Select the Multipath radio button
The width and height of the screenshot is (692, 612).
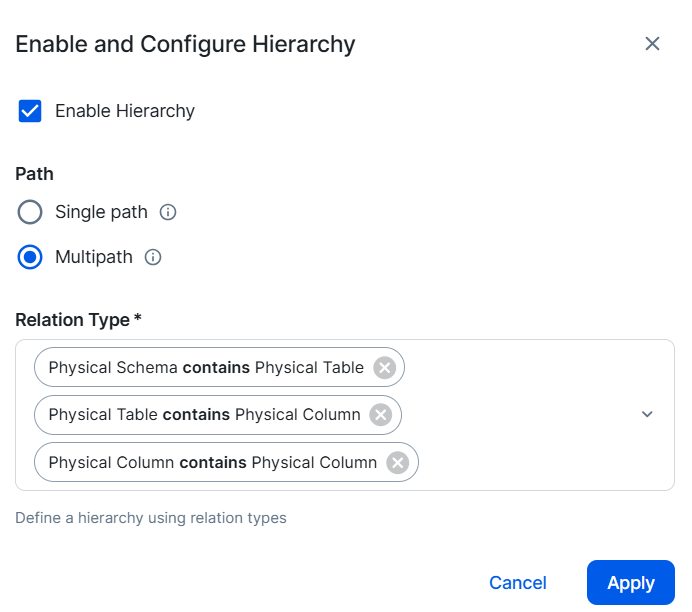point(30,257)
